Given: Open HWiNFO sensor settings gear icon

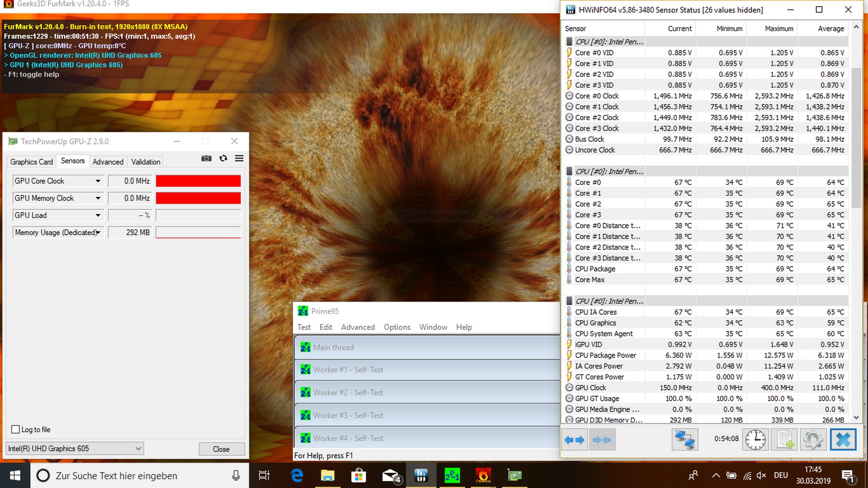Looking at the screenshot, I should [813, 440].
